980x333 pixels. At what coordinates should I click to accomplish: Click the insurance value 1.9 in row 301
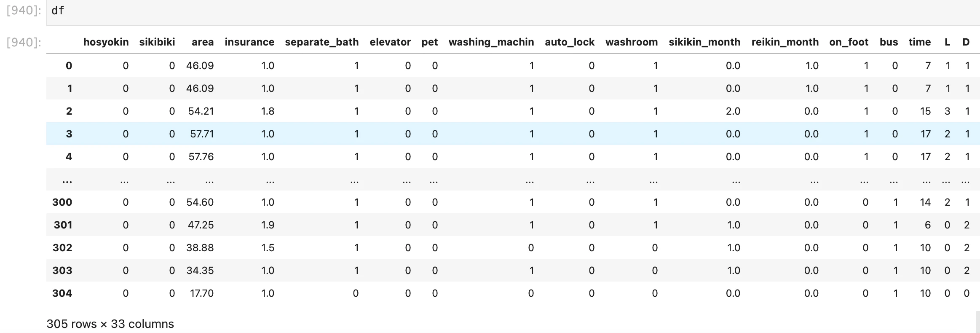pos(268,225)
